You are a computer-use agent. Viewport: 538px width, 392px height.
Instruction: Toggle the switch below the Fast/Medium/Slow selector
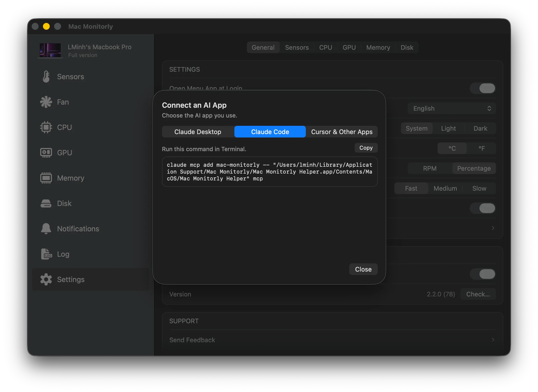click(x=483, y=208)
